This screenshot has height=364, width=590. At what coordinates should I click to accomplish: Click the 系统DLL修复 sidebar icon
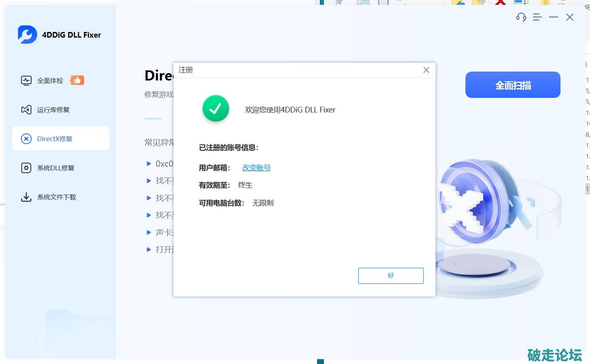pyautogui.click(x=26, y=168)
